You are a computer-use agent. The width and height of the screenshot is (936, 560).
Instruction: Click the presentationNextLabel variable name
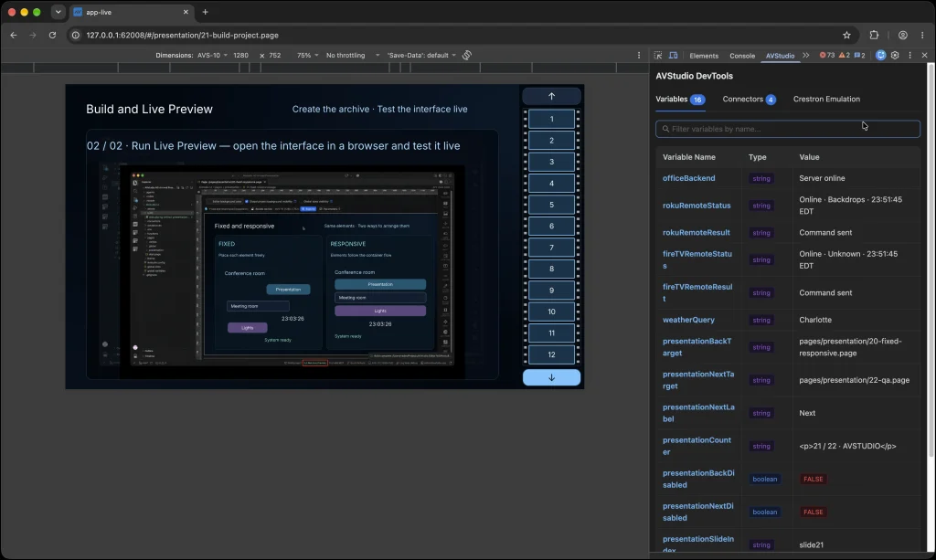(698, 413)
